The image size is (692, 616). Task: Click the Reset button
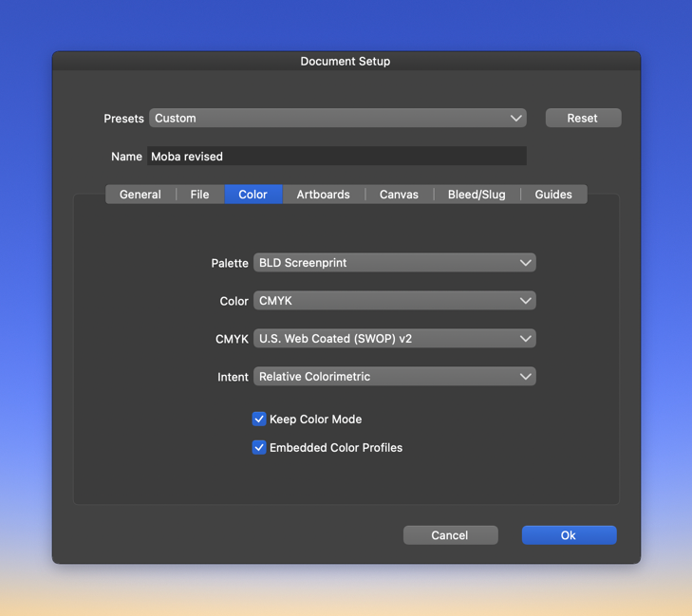[583, 119]
